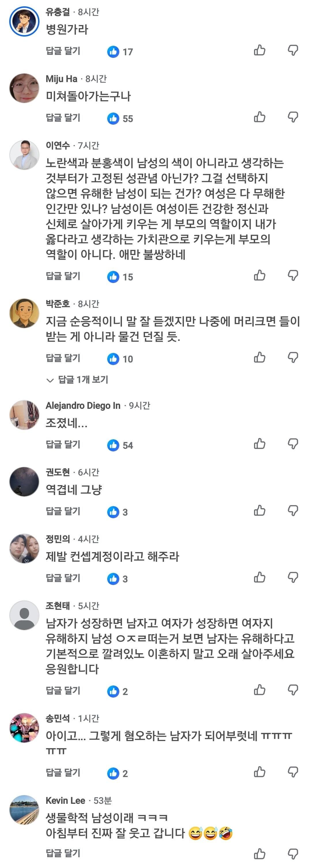Open the 55 likes reaction on Miju Ha's comment
This screenshot has width=309, height=868.
coord(120,118)
